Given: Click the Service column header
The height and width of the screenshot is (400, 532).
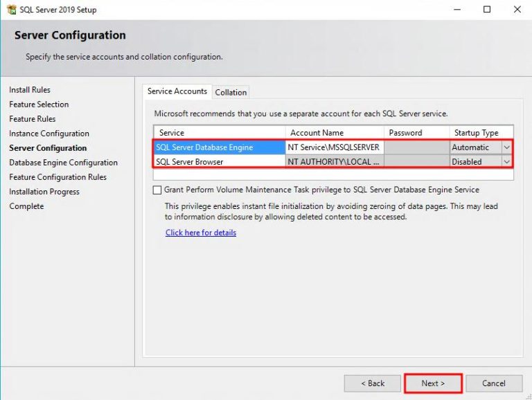Looking at the screenshot, I should point(220,133).
